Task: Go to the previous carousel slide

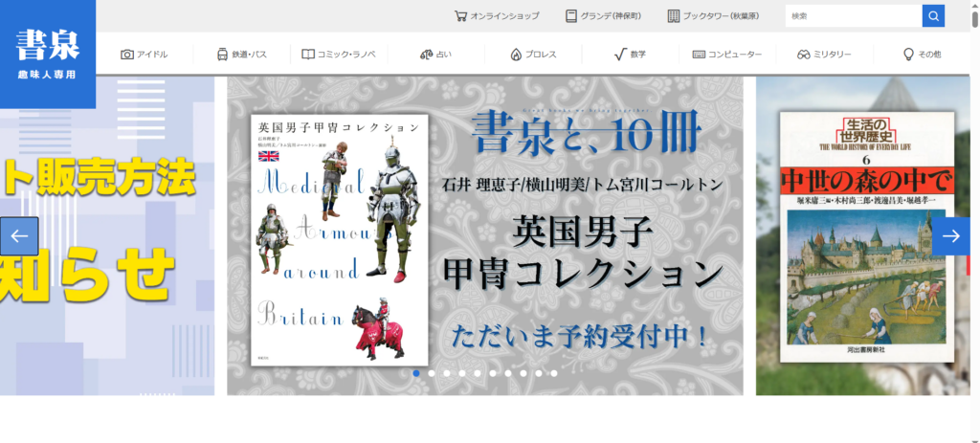Action: [19, 236]
